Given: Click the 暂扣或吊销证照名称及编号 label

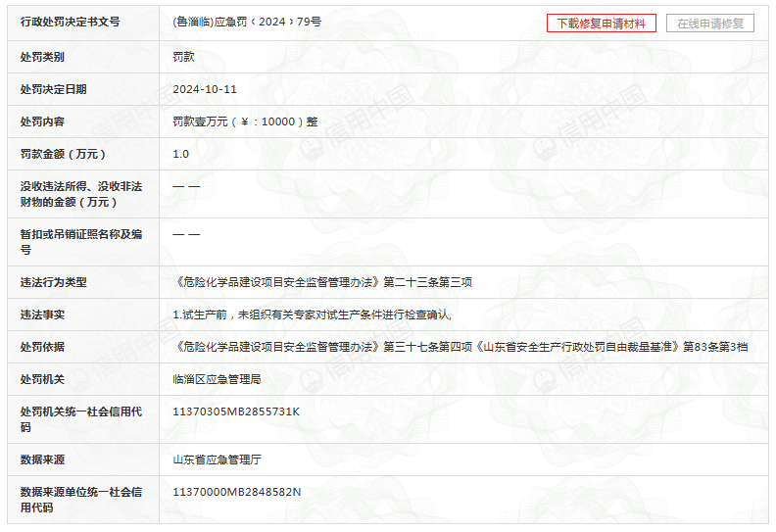Looking at the screenshot, I should coord(81,242).
